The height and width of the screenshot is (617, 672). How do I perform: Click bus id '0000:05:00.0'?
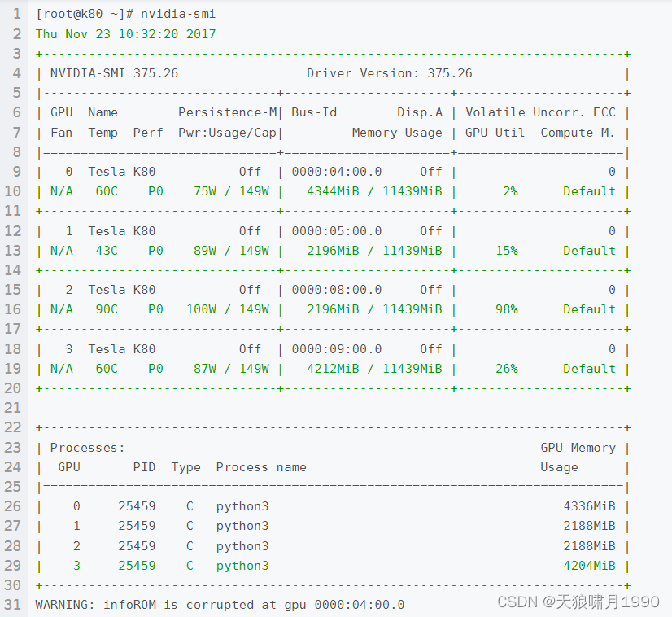tap(337, 231)
